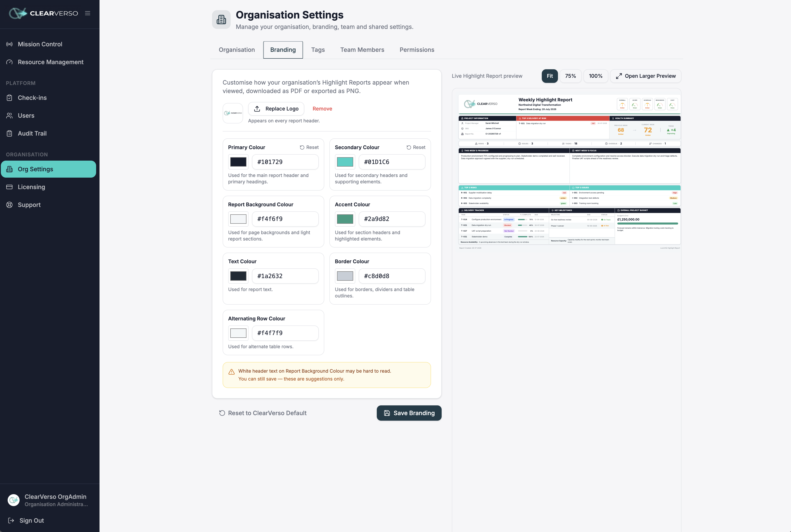Click 'Appears on every report header.' text
The image size is (791, 532).
pyautogui.click(x=284, y=121)
